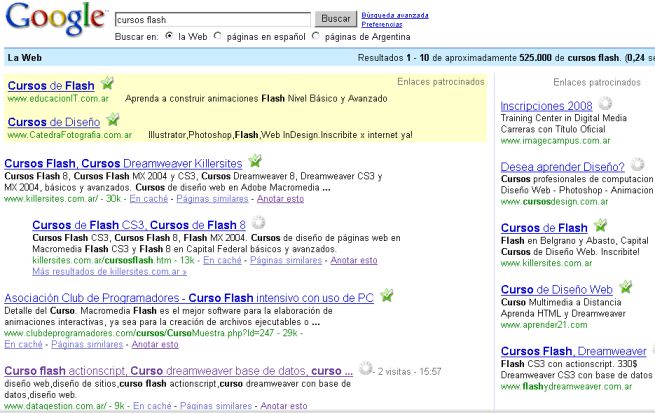Open 'Páginas similares' under clubdeprogramadores result
655x414 pixels.
point(87,345)
